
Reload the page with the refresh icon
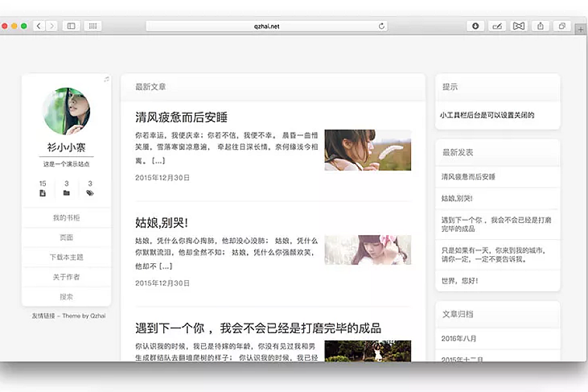(382, 26)
